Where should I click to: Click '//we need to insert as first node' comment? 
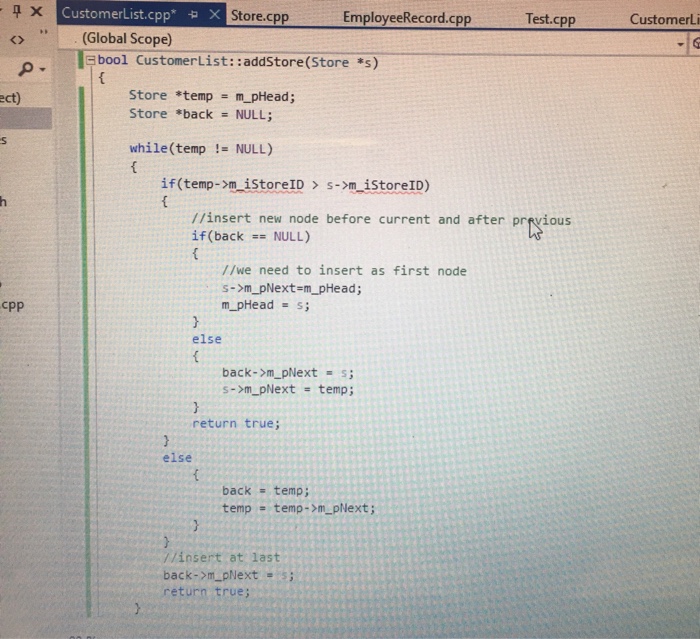[344, 271]
